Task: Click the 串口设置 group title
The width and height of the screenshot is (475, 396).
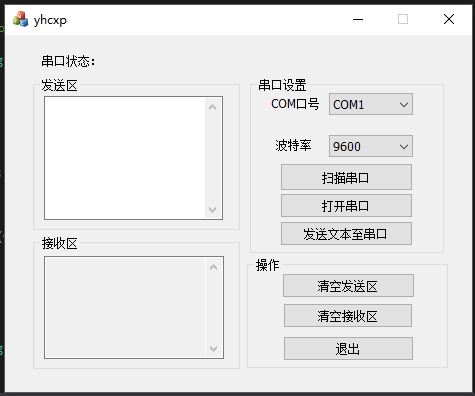Action: pos(282,85)
